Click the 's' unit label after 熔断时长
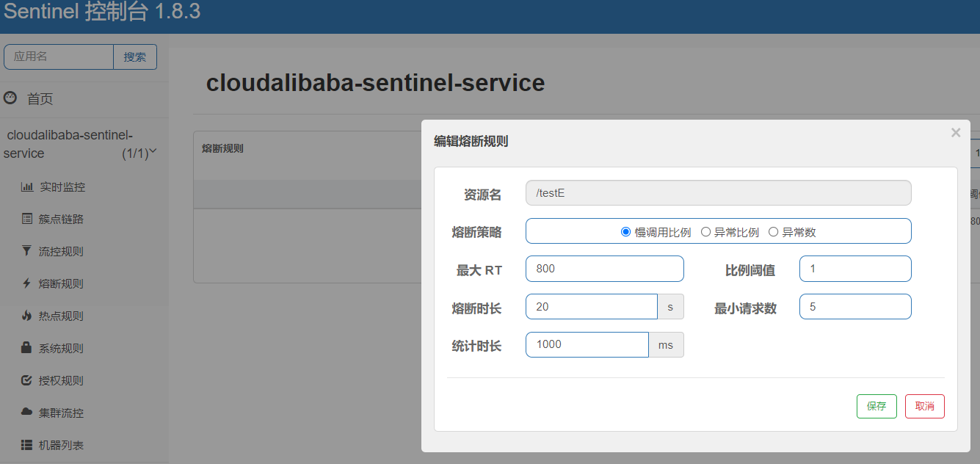This screenshot has height=464, width=980. 670,307
